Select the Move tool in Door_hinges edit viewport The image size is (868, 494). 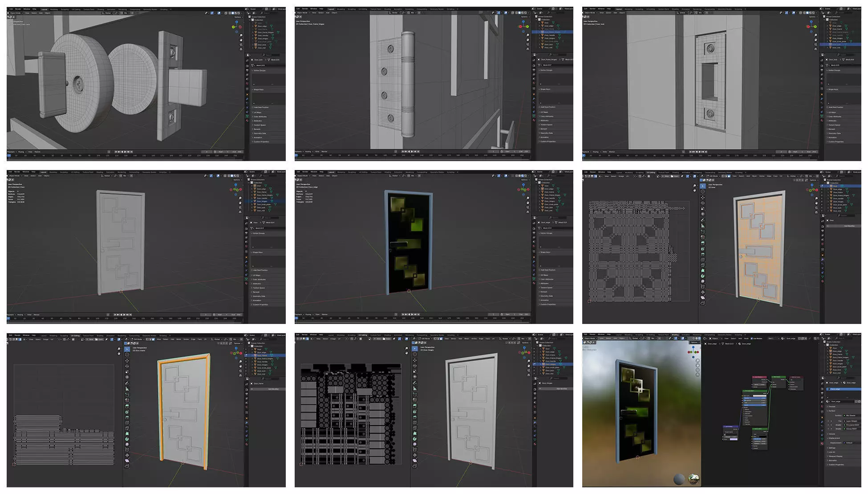tap(415, 360)
